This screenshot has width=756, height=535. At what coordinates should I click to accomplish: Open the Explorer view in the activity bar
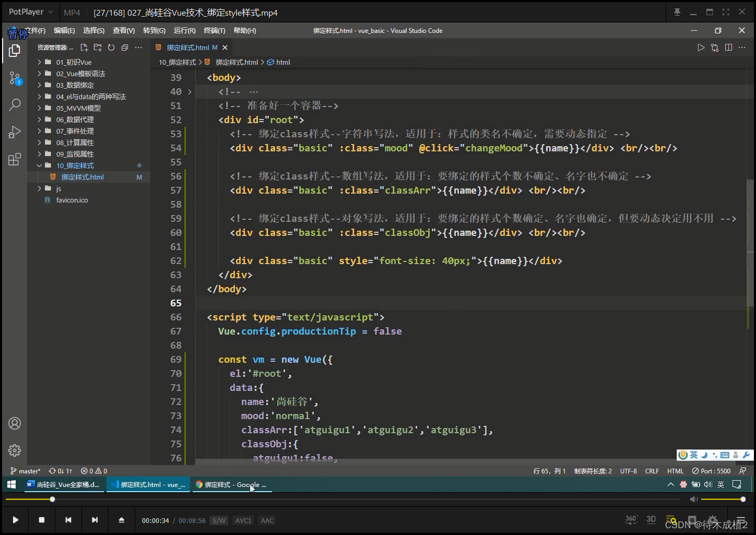[x=15, y=51]
